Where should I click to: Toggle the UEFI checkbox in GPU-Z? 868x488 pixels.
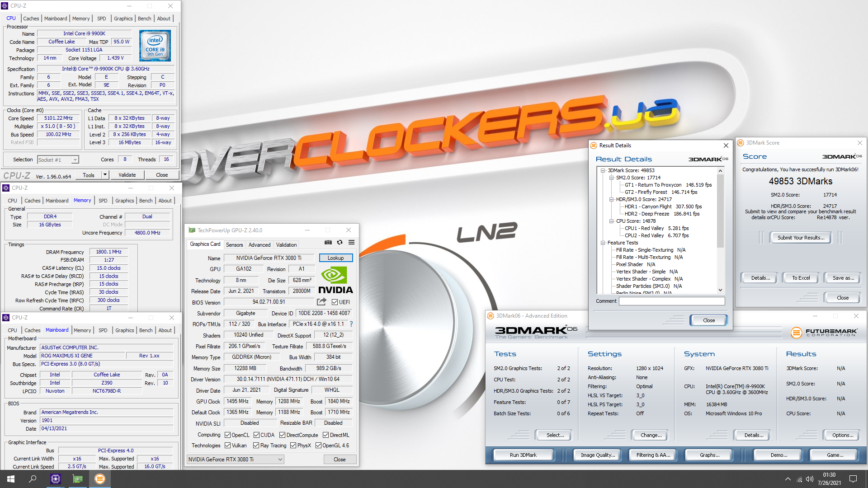(335, 302)
